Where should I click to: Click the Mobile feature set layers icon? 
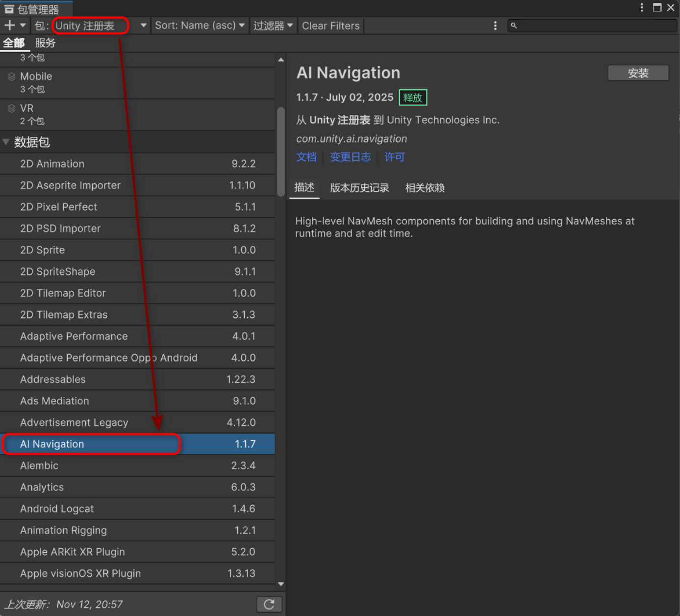[x=12, y=77]
